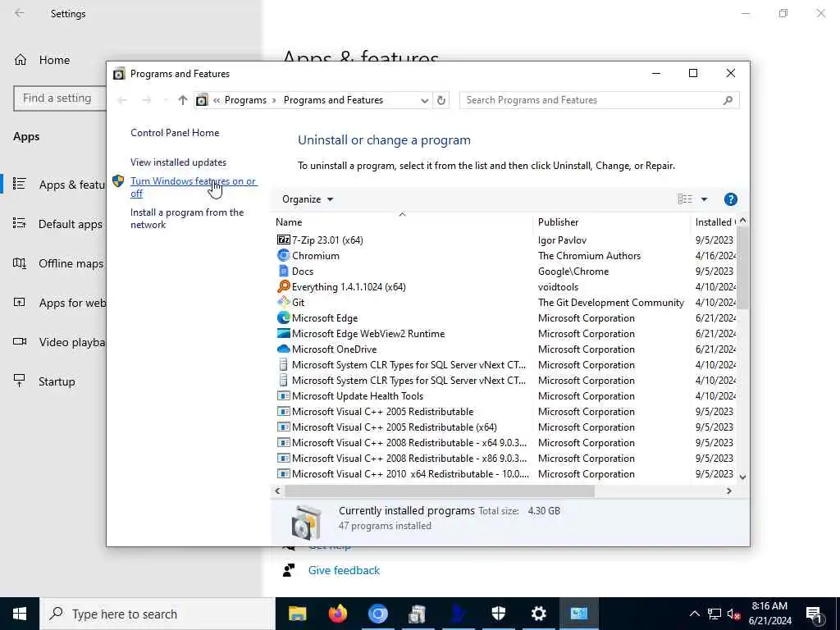840x630 pixels.
Task: Click Install a program from the network
Action: pyautogui.click(x=187, y=218)
